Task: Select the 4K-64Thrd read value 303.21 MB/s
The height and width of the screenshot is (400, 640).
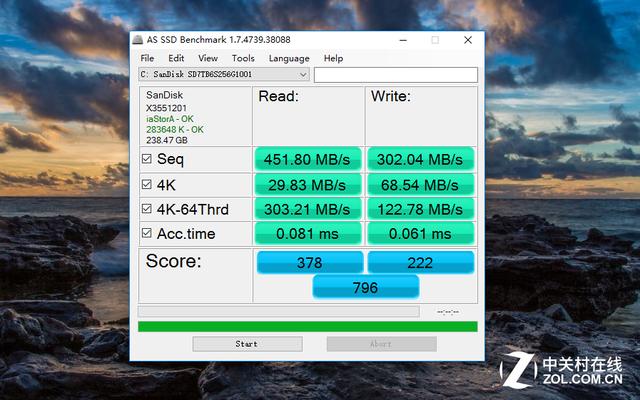Action: pos(308,209)
